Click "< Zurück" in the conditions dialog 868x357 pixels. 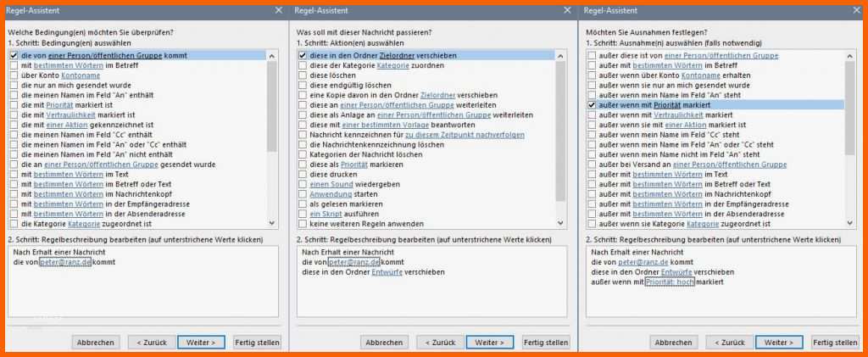coord(152,342)
